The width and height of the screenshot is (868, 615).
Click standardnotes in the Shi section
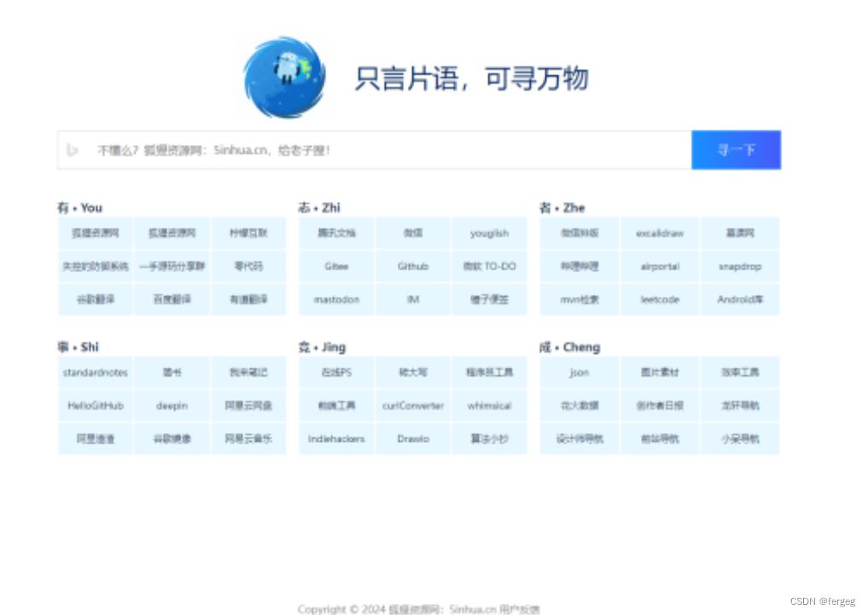95,372
